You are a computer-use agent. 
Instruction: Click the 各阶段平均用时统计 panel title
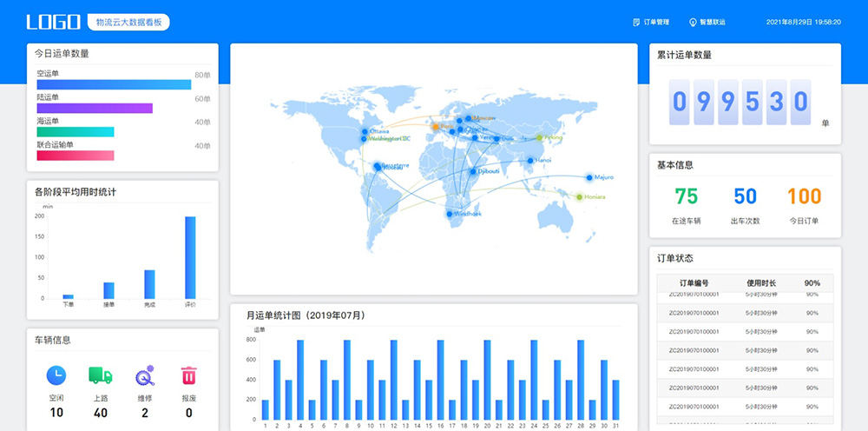tap(76, 192)
